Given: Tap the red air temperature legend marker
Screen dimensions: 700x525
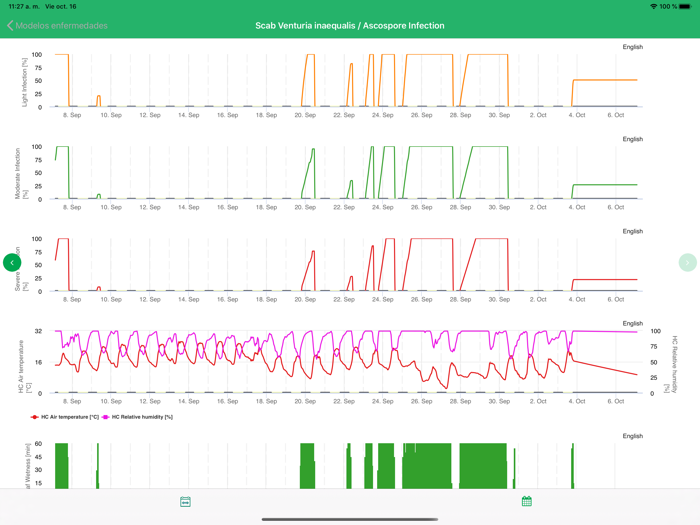Looking at the screenshot, I should pos(35,417).
